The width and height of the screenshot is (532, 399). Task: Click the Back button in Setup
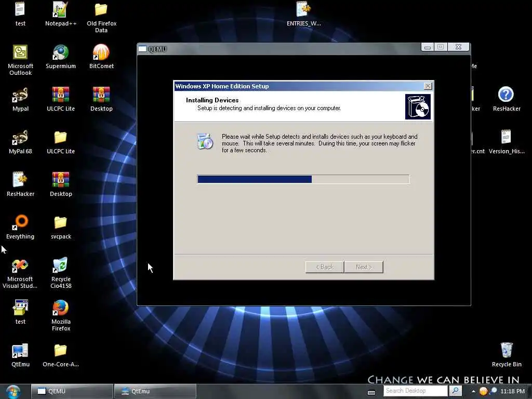point(325,267)
